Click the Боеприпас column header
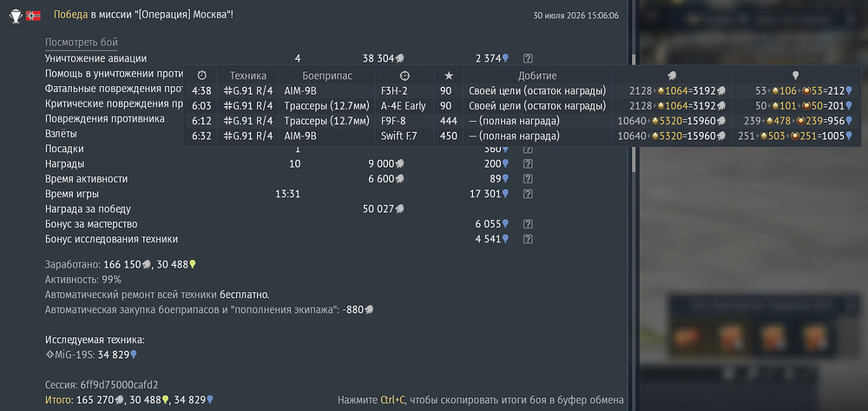 (x=327, y=76)
